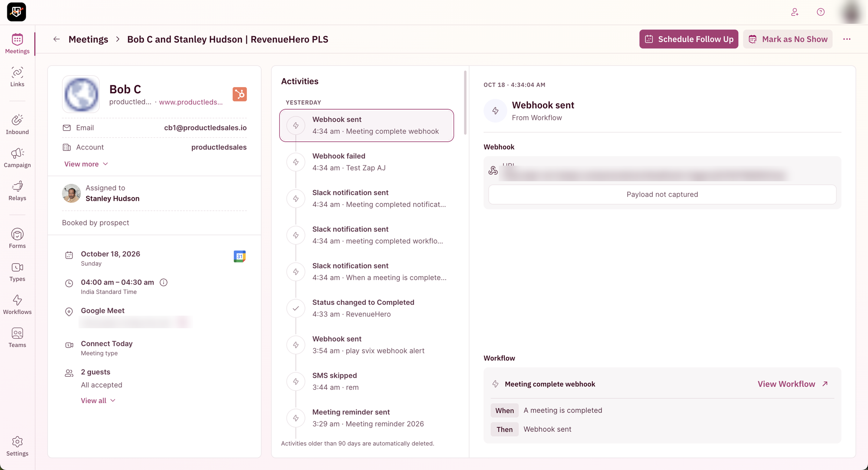Screen dimensions: 868x470
Task: Open Settings gear in sidebar
Action: click(x=17, y=446)
